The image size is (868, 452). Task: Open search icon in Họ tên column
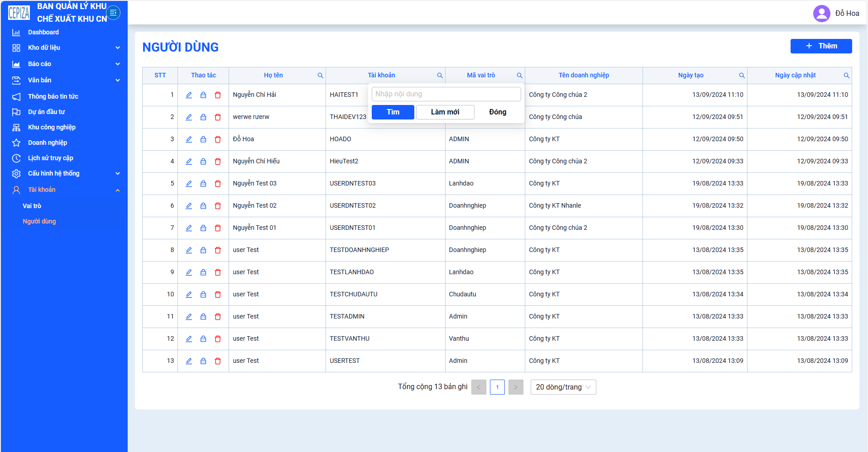[320, 76]
